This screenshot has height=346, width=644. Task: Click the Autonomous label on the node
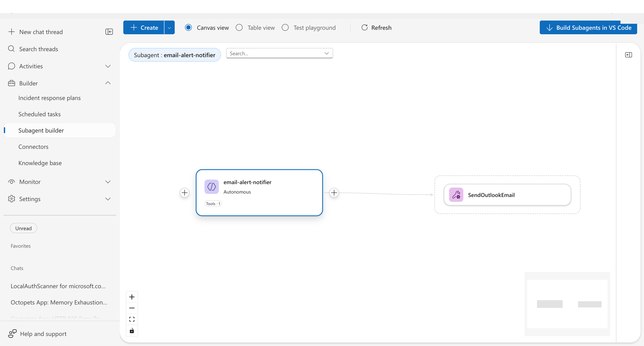click(237, 192)
